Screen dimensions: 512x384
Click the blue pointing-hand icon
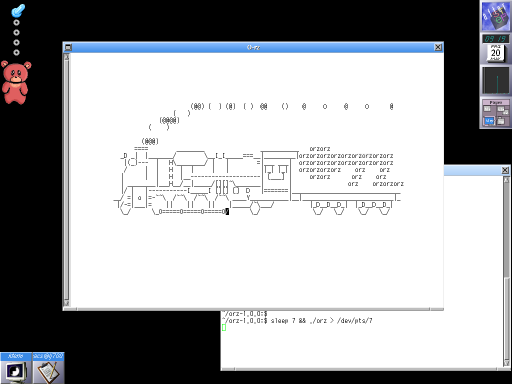tap(18, 10)
